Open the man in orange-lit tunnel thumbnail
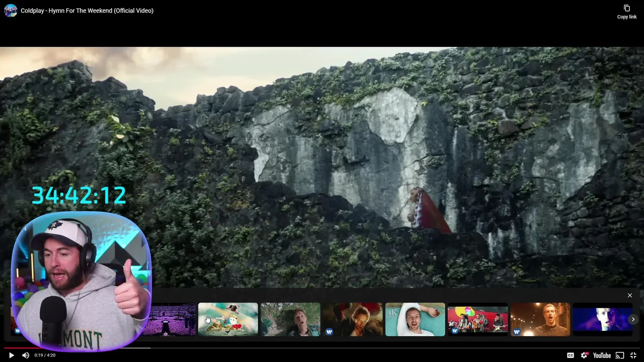 click(540, 319)
